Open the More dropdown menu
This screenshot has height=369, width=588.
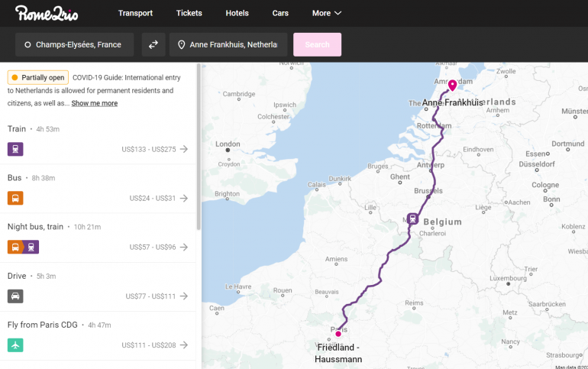[x=326, y=13]
